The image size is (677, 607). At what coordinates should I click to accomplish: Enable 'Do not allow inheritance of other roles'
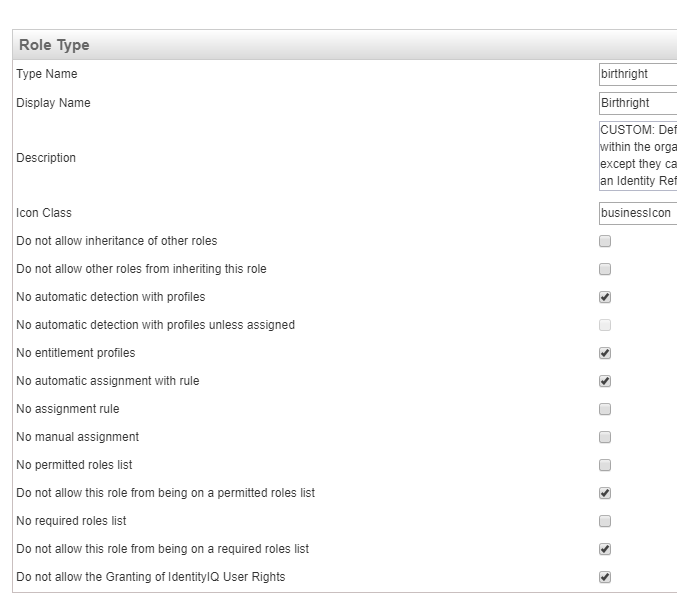coord(605,241)
